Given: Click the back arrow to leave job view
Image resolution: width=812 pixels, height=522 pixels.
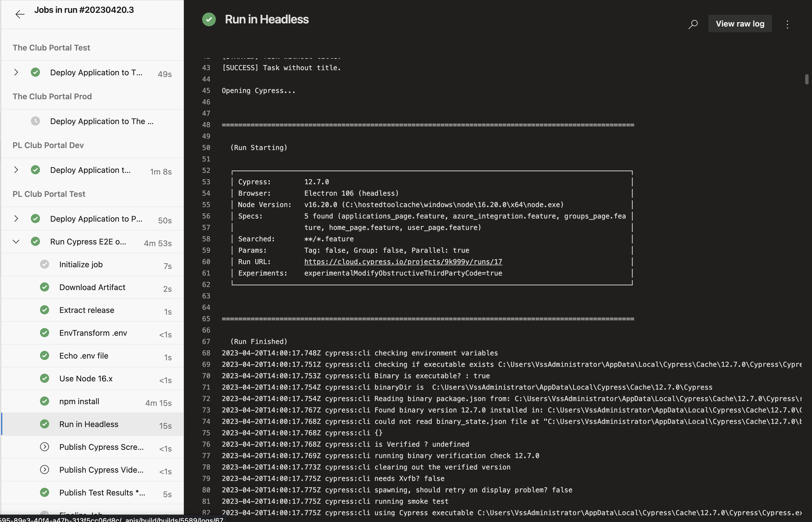Looking at the screenshot, I should 20,14.
